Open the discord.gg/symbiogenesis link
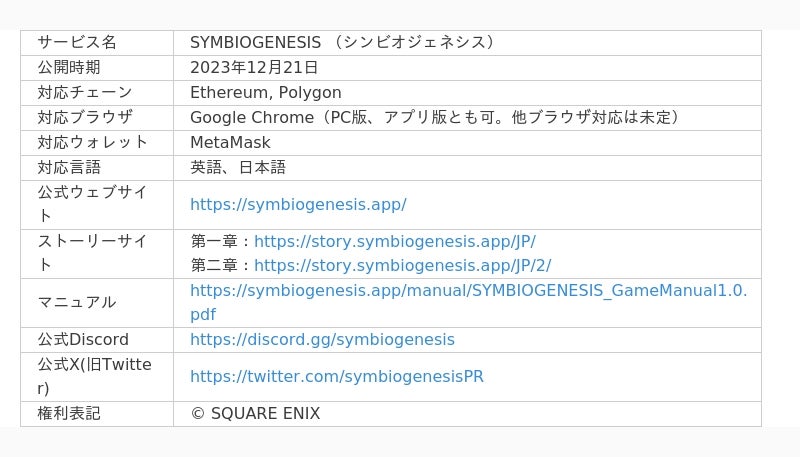Viewport: 800px width, 457px height. tap(322, 339)
